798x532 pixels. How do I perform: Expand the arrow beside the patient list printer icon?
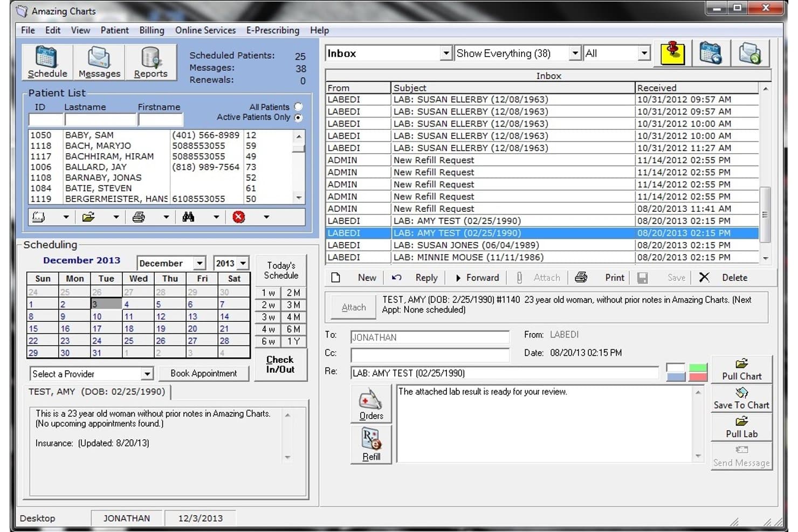[166, 217]
